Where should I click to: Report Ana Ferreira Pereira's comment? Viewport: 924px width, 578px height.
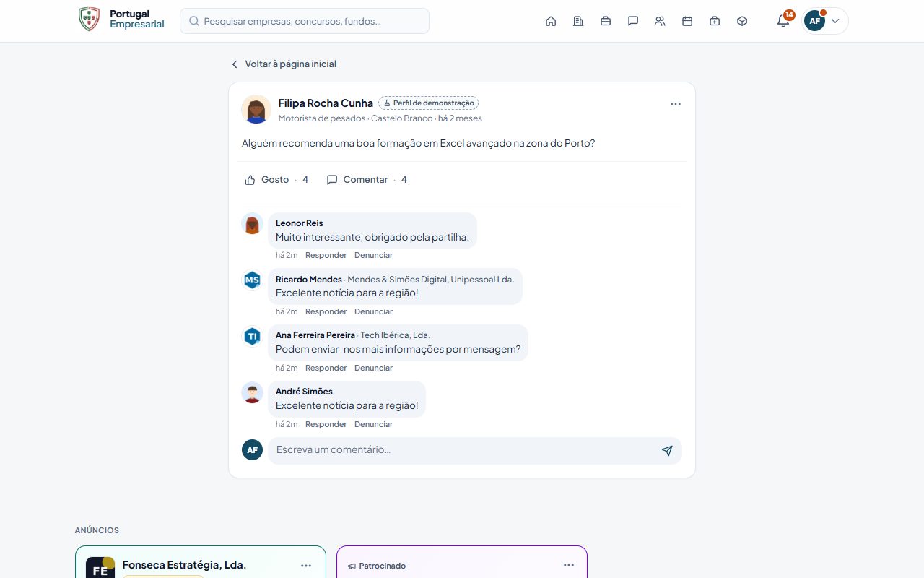coord(373,368)
